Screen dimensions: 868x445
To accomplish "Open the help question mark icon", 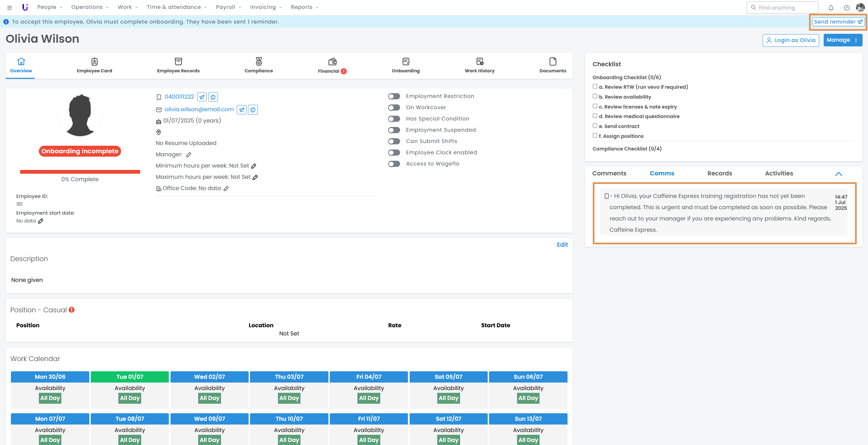I will click(847, 8).
